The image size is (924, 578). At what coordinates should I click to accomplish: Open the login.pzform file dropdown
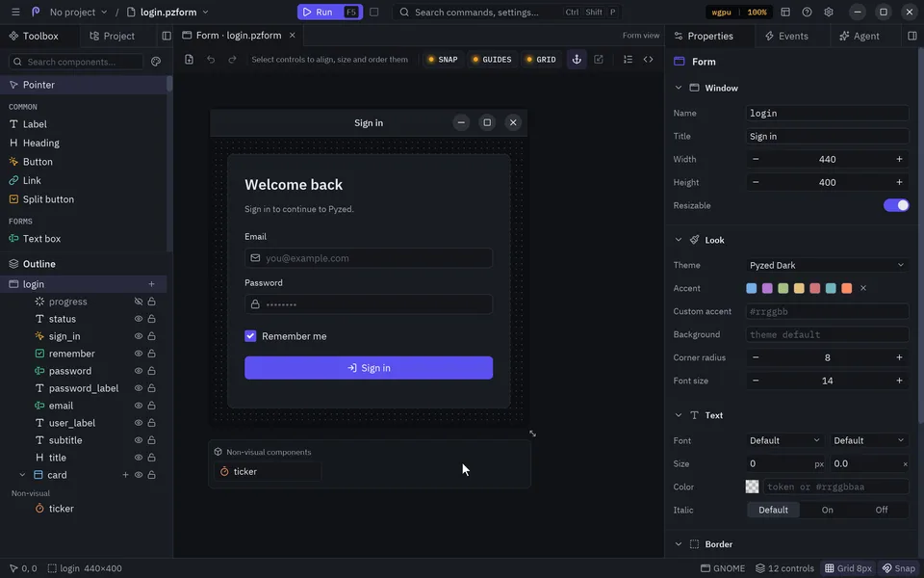167,12
